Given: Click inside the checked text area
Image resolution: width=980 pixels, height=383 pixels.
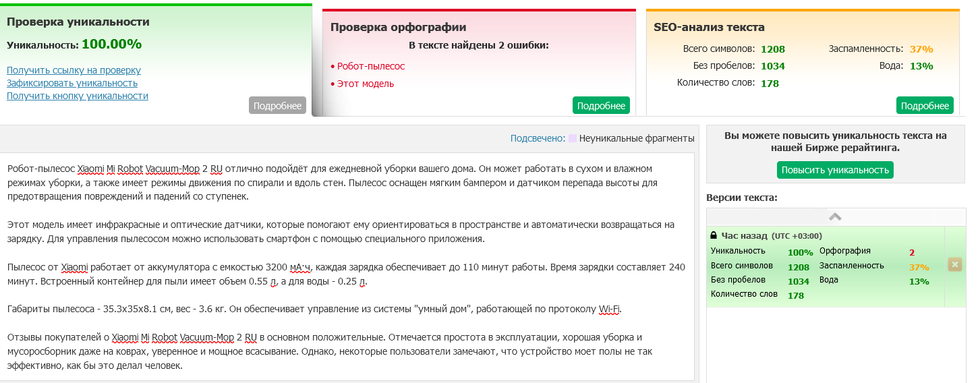Looking at the screenshot, I should point(347,266).
